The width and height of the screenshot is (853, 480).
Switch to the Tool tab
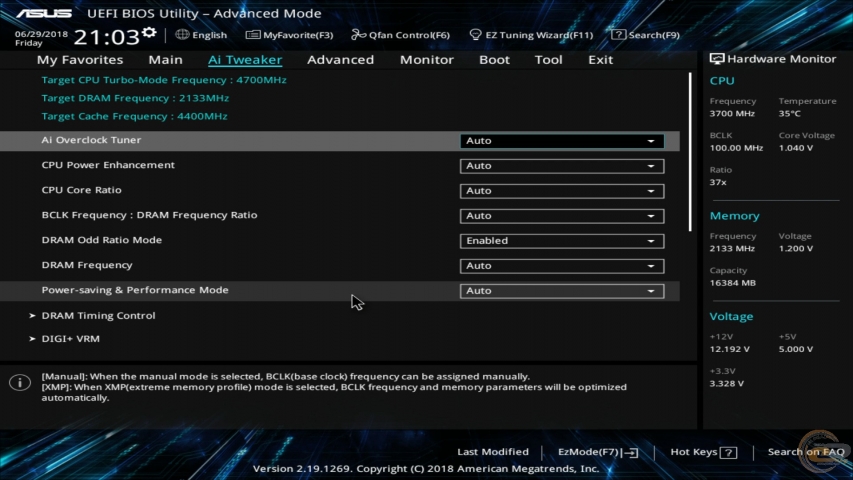[548, 60]
